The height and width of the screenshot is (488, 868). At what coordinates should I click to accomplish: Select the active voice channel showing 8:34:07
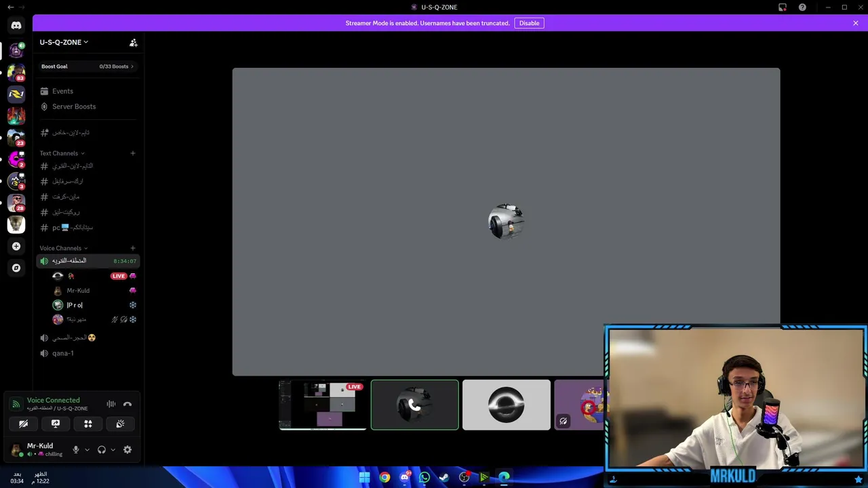(87, 261)
